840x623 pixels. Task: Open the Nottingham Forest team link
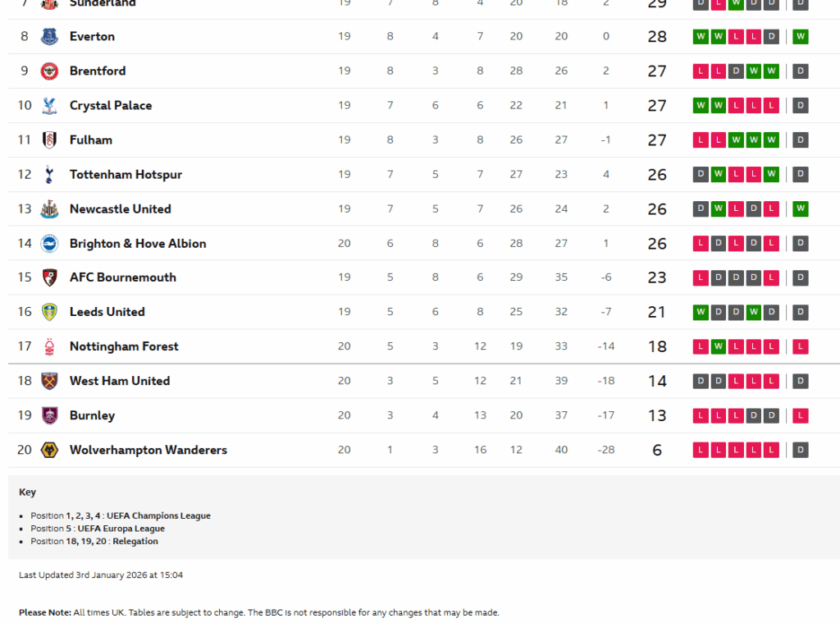click(124, 346)
